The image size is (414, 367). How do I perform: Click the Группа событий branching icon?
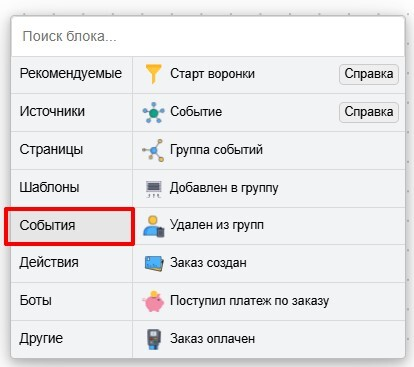point(153,150)
